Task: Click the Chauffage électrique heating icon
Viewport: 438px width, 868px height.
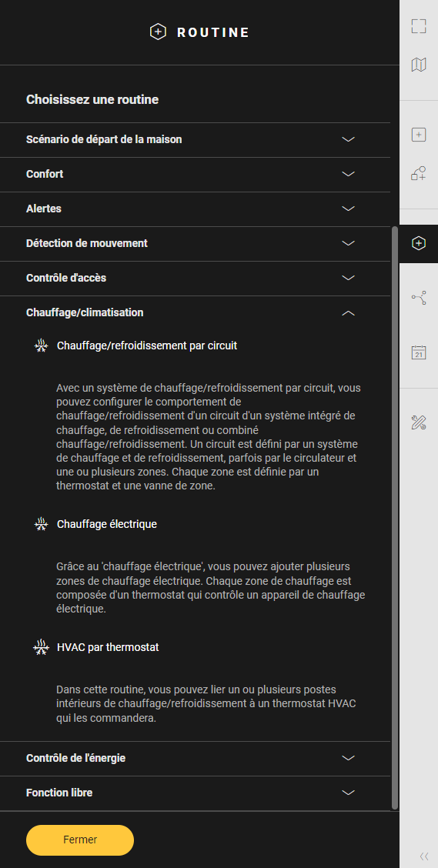Action: [x=41, y=524]
